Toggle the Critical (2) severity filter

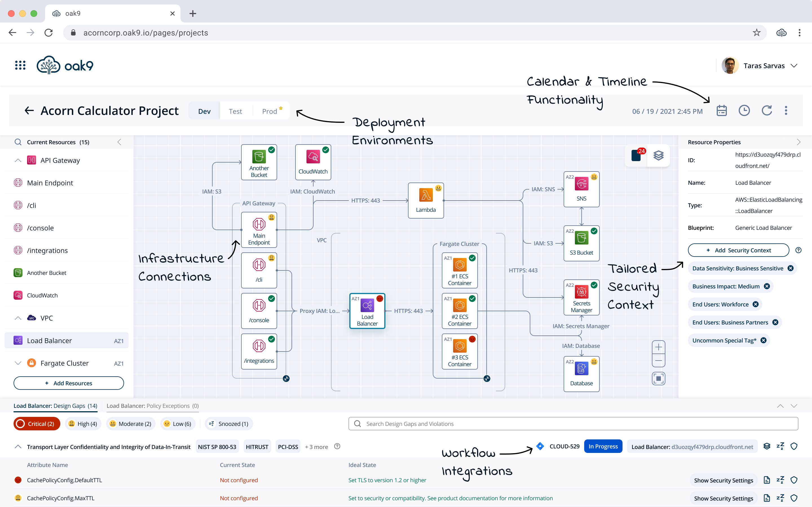37,424
